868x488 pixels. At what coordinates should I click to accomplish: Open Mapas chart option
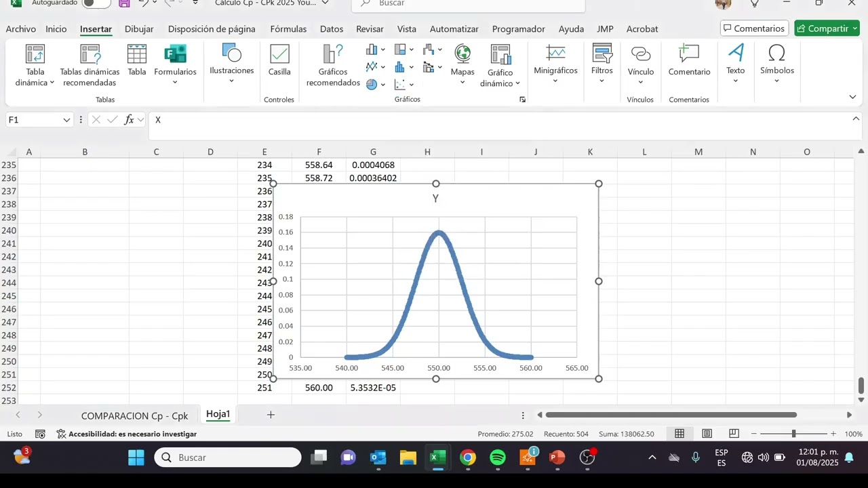[x=462, y=64]
